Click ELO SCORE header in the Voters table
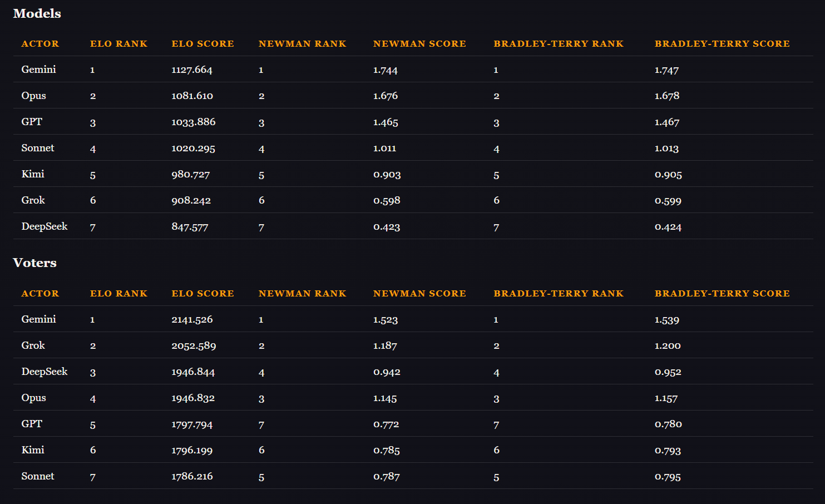The height and width of the screenshot is (504, 825). point(202,293)
